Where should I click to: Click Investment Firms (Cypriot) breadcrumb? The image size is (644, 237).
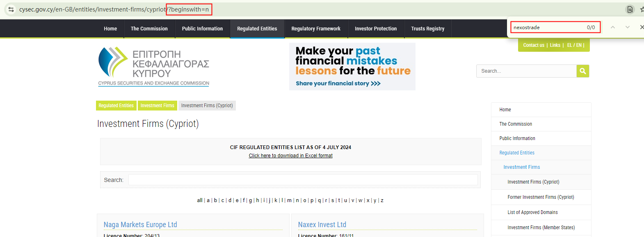tap(207, 106)
